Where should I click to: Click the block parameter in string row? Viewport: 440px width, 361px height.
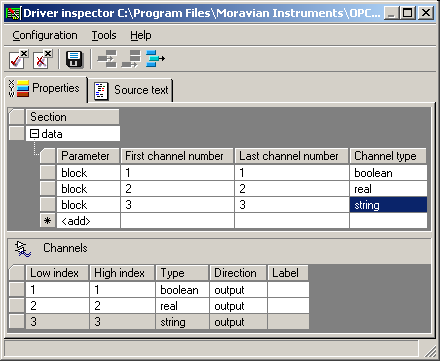tap(88, 205)
